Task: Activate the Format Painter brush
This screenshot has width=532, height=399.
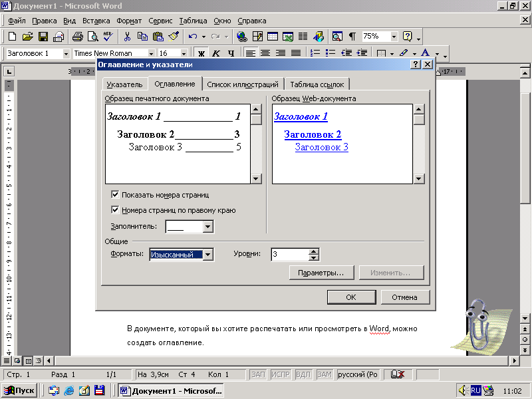Action: click(174, 37)
